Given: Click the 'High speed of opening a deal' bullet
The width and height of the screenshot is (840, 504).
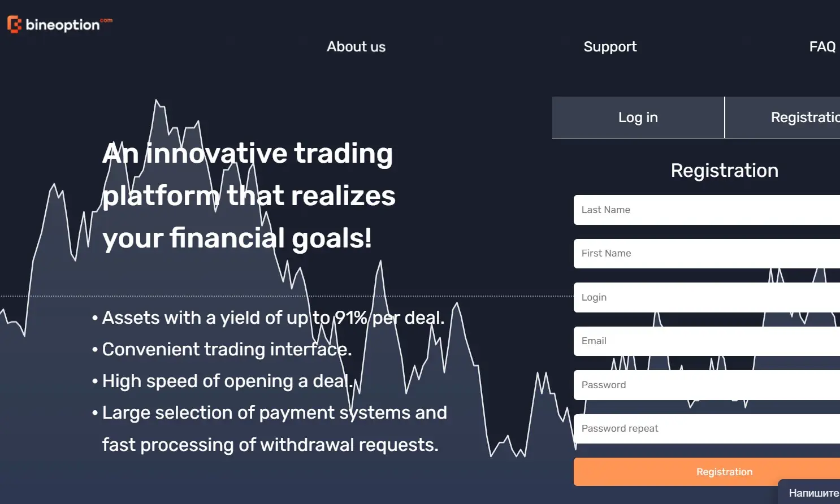Looking at the screenshot, I should (x=222, y=381).
